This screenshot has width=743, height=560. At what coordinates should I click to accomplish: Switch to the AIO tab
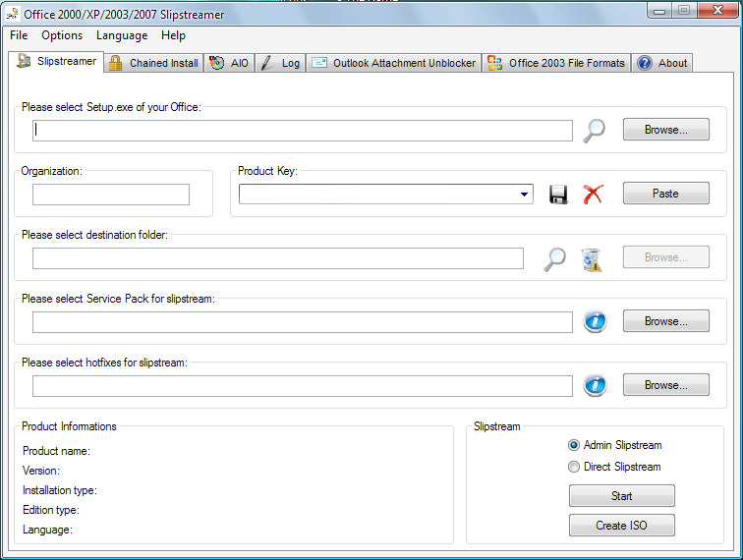[x=229, y=63]
